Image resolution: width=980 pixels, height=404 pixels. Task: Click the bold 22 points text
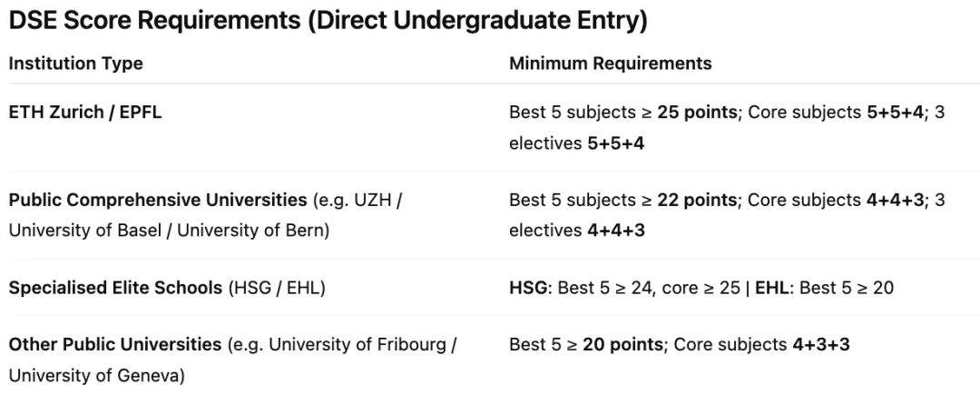tap(708, 200)
